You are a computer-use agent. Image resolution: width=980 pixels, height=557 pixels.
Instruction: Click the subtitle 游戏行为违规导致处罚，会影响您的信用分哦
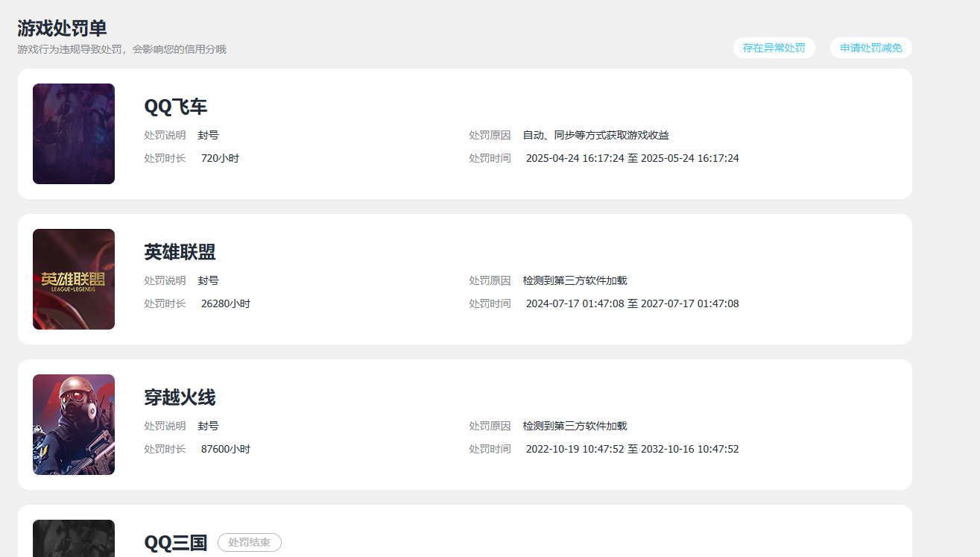coord(122,49)
